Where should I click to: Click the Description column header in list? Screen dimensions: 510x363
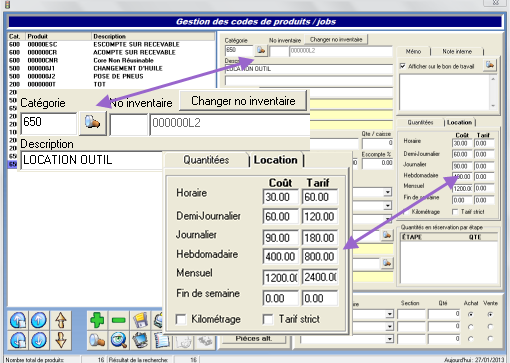[x=153, y=36]
